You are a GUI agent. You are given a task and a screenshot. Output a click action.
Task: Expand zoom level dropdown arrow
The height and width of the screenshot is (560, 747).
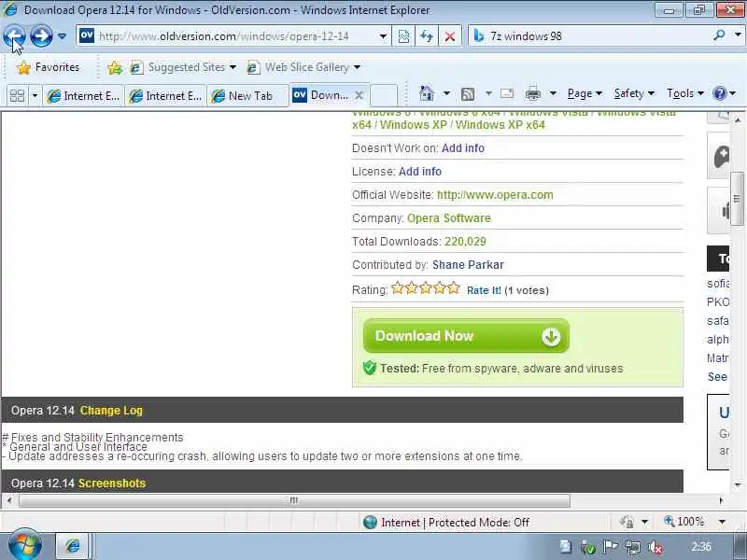[x=722, y=522]
